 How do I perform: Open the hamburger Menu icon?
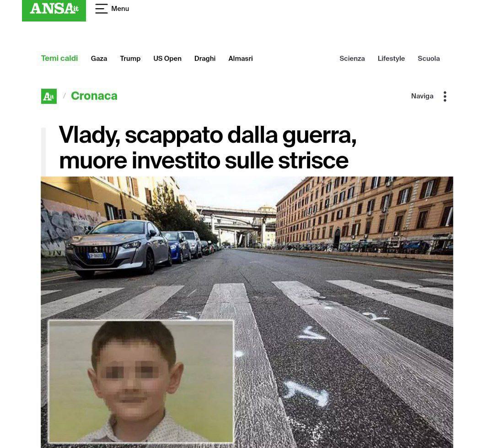(x=101, y=9)
